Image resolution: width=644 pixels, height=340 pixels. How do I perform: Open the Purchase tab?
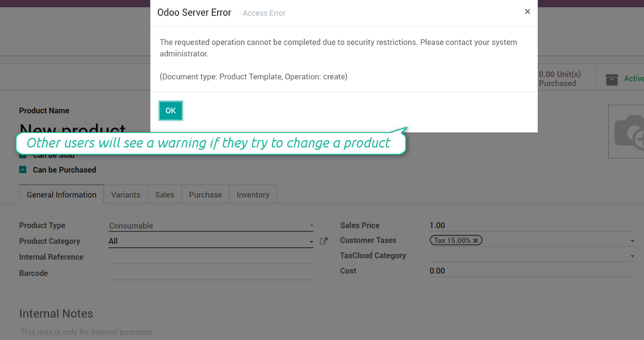(x=205, y=195)
